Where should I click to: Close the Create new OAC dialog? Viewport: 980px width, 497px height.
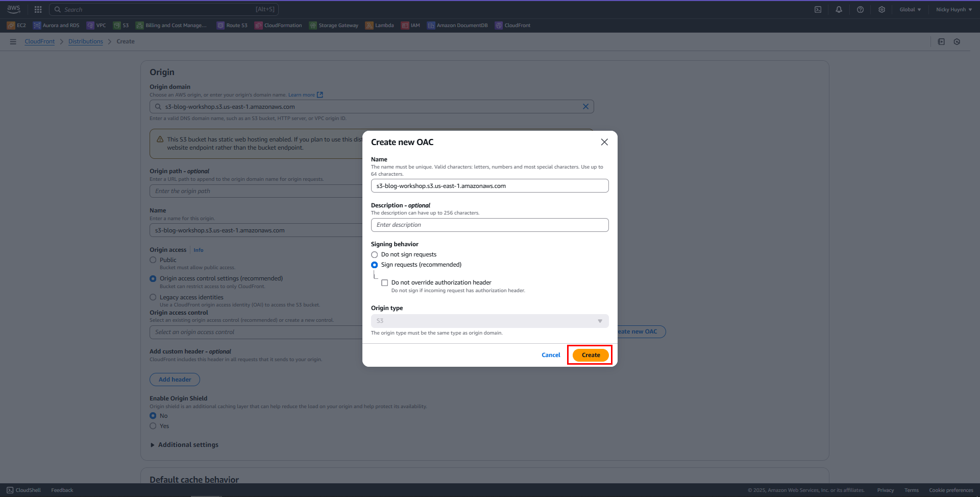click(604, 142)
